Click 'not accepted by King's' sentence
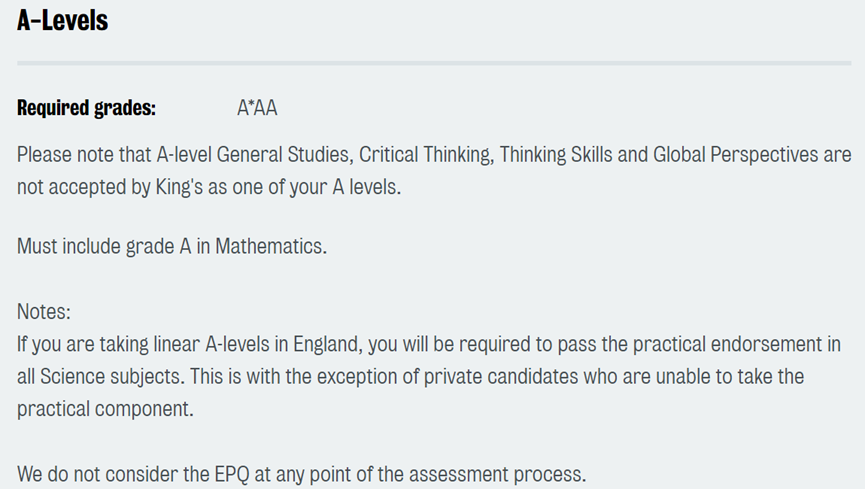Image resolution: width=865 pixels, height=489 pixels. pyautogui.click(x=209, y=187)
